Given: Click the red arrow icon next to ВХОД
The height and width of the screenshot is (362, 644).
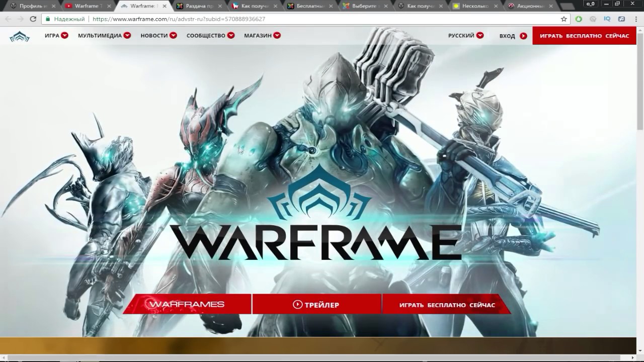Looking at the screenshot, I should [523, 36].
